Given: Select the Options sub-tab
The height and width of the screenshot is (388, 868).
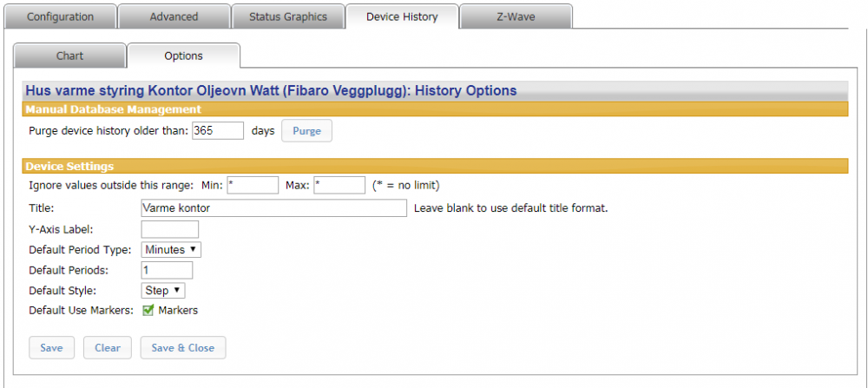Looking at the screenshot, I should tap(183, 56).
